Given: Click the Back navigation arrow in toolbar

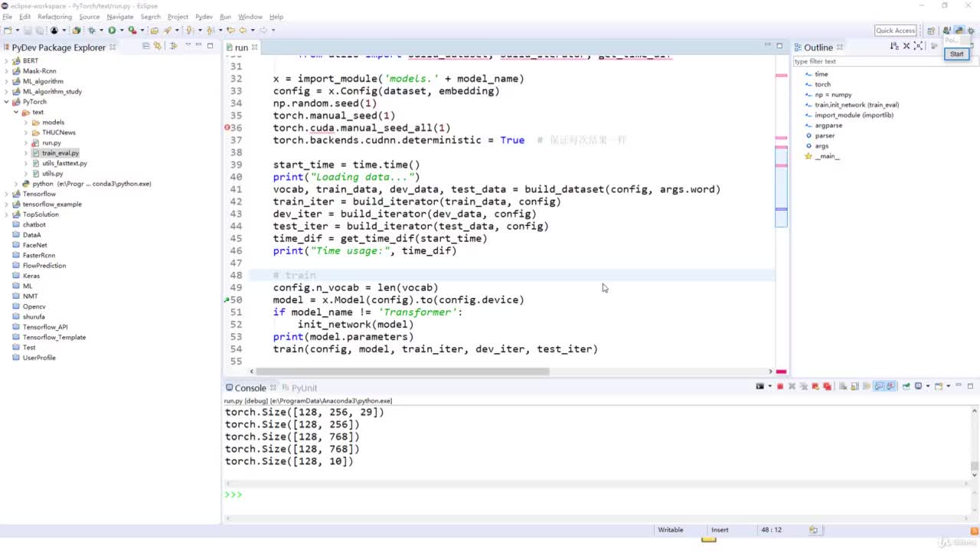Looking at the screenshot, I should click(243, 31).
